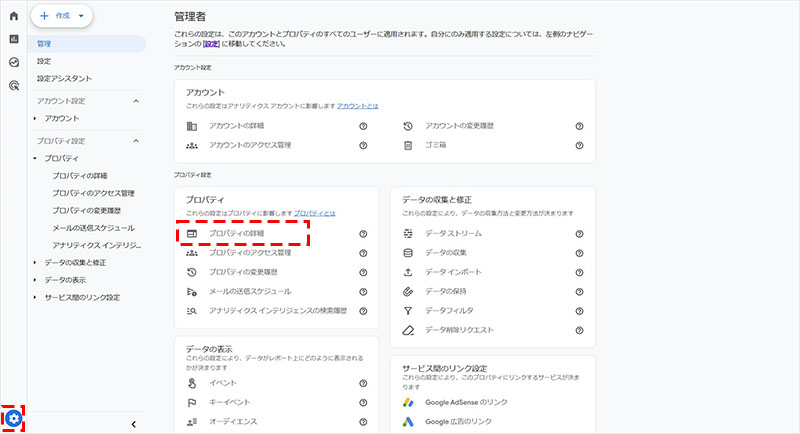Select 設定アシスタント in the sidebar
800x434 pixels.
coord(64,78)
